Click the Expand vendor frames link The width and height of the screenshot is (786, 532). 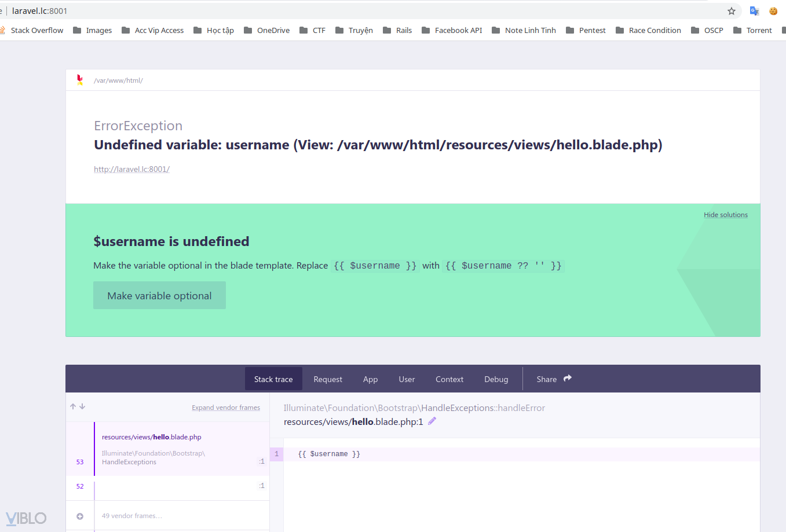point(226,408)
